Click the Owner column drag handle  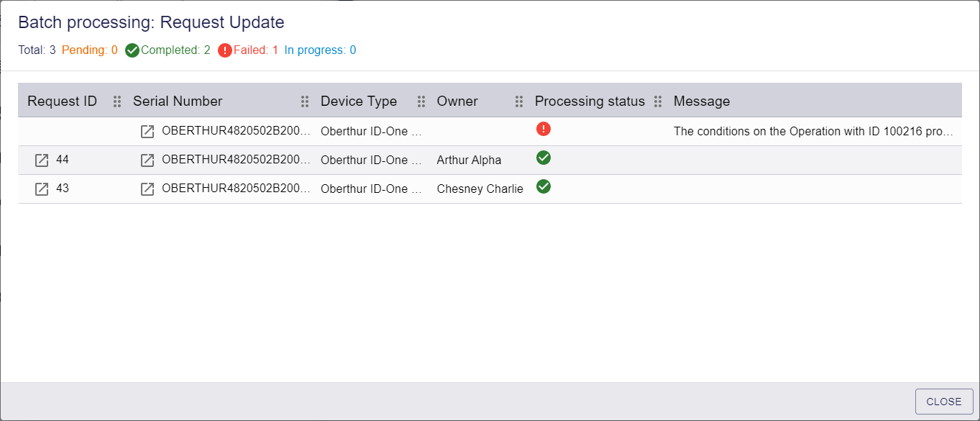click(519, 101)
